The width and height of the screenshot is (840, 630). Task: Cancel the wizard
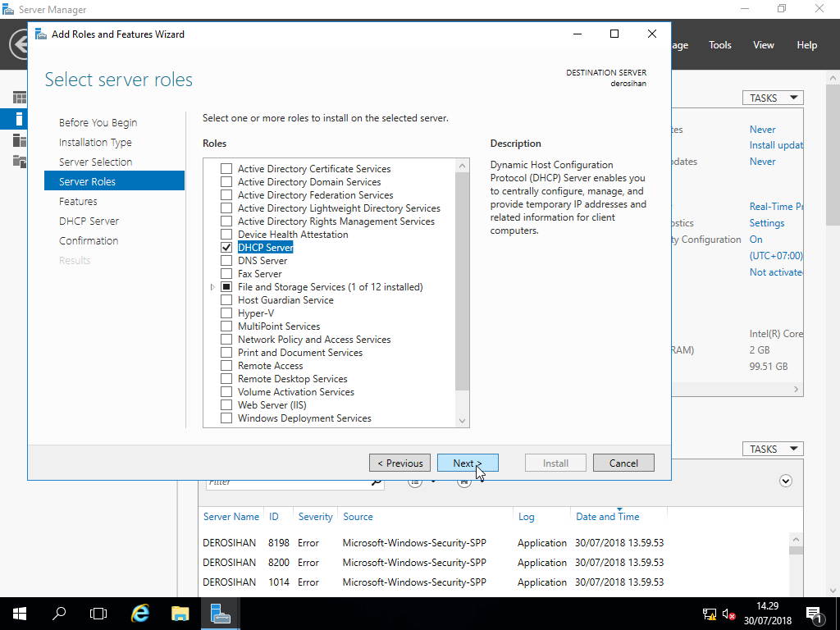click(x=623, y=463)
